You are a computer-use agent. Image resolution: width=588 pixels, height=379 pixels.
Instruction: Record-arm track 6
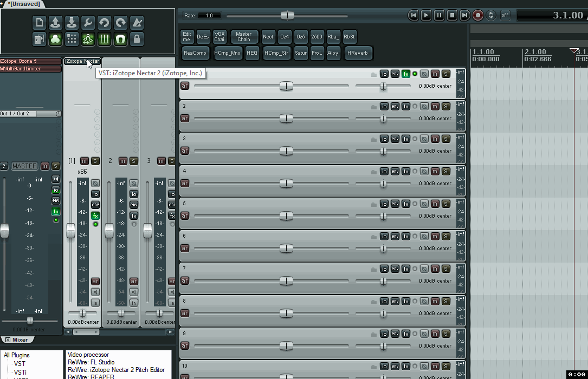pyautogui.click(x=184, y=248)
